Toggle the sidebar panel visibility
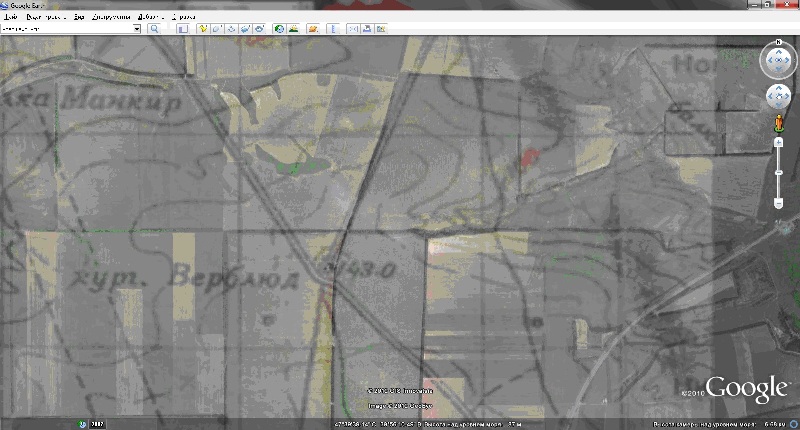The image size is (800, 430). click(181, 29)
